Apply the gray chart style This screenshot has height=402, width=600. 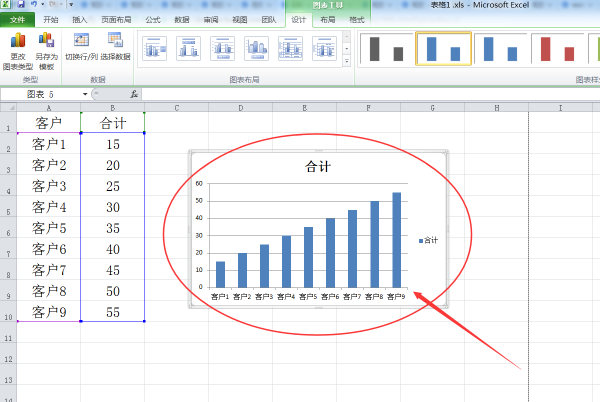[x=386, y=49]
